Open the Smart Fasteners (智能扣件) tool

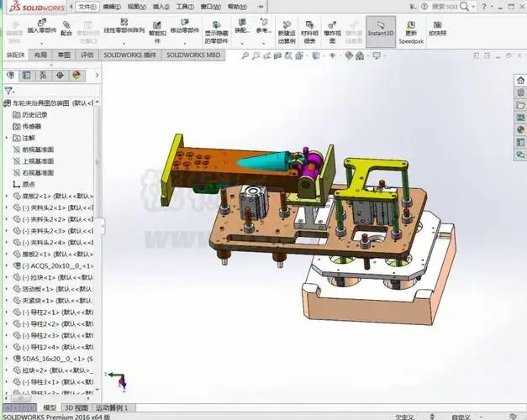tap(157, 33)
